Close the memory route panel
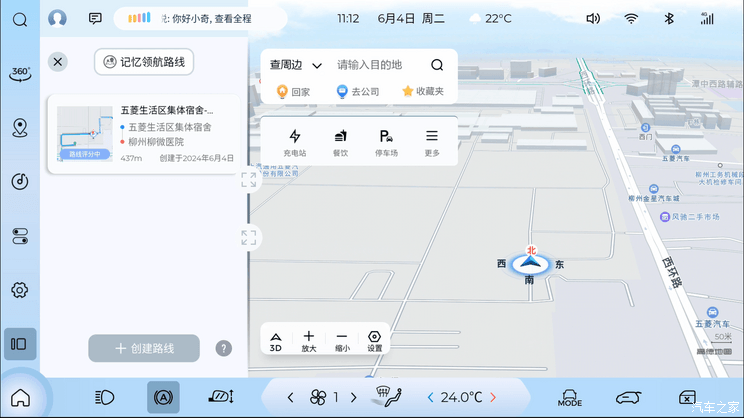The height and width of the screenshot is (418, 744). (58, 62)
